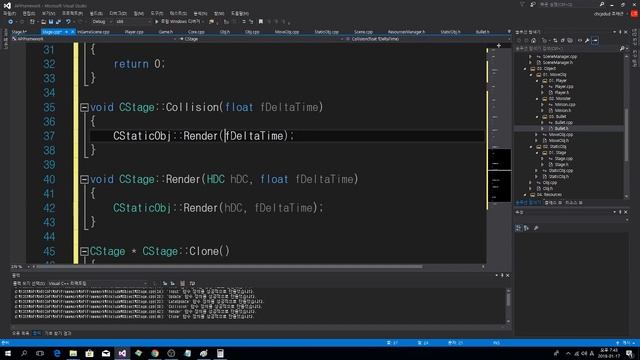Switch to the Stage.h tab
The height and width of the screenshot is (360, 640).
click(x=19, y=32)
